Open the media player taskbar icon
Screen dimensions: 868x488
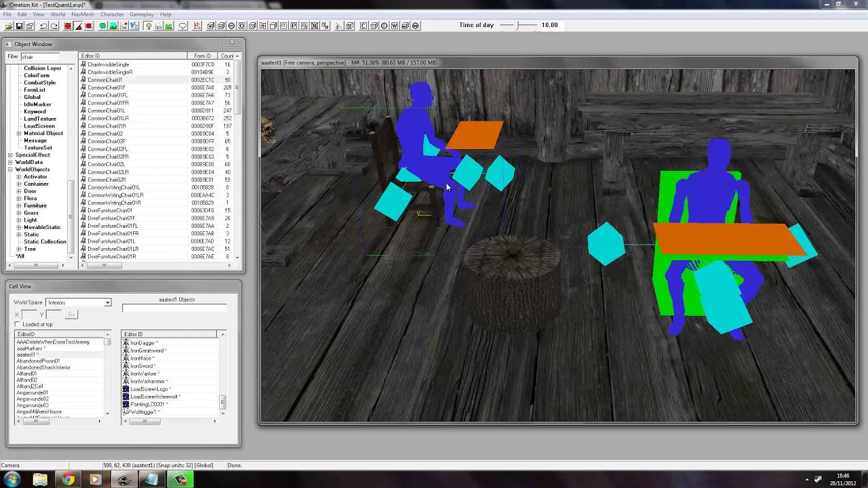coord(96,479)
